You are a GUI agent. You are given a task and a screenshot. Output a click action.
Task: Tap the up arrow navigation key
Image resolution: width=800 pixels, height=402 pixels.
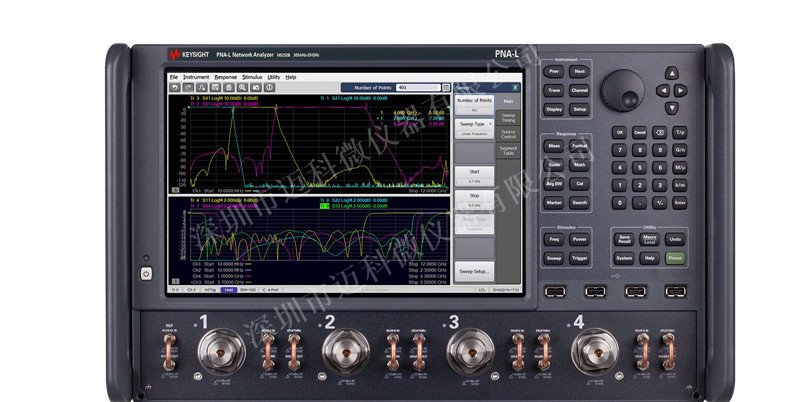tap(672, 74)
